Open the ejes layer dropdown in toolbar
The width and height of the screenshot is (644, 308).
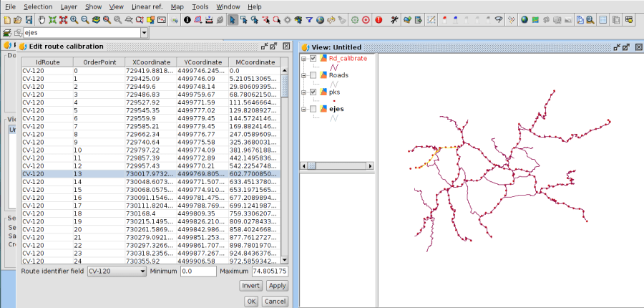144,33
